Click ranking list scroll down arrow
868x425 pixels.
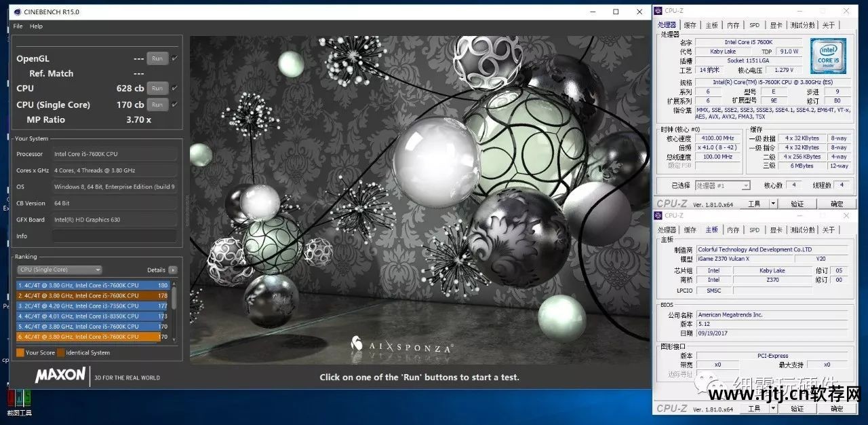click(x=174, y=339)
